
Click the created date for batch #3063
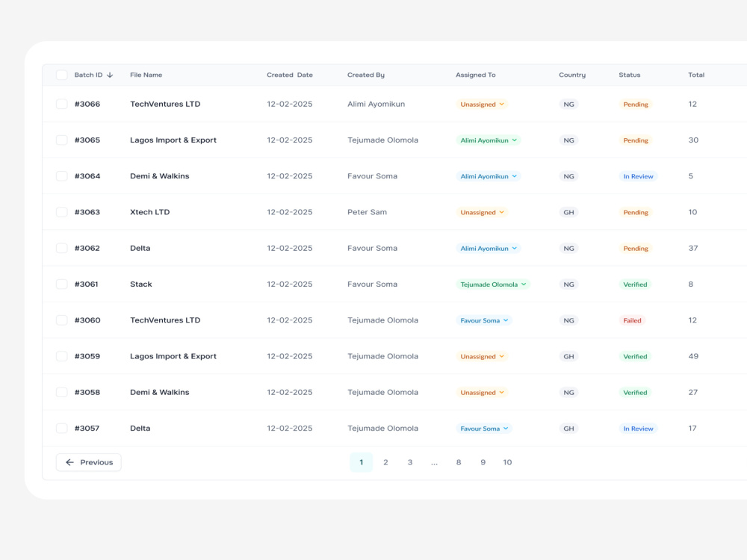coord(290,212)
